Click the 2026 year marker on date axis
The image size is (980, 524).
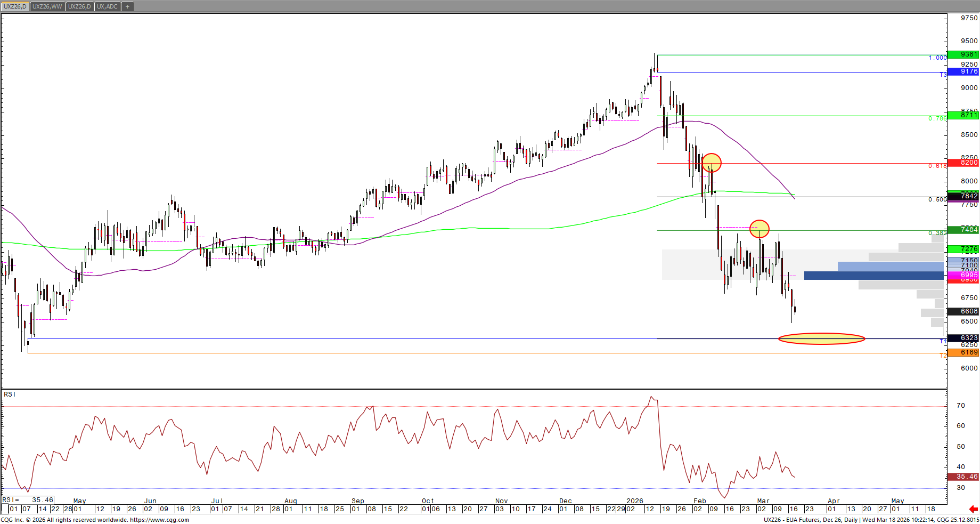pyautogui.click(x=635, y=501)
